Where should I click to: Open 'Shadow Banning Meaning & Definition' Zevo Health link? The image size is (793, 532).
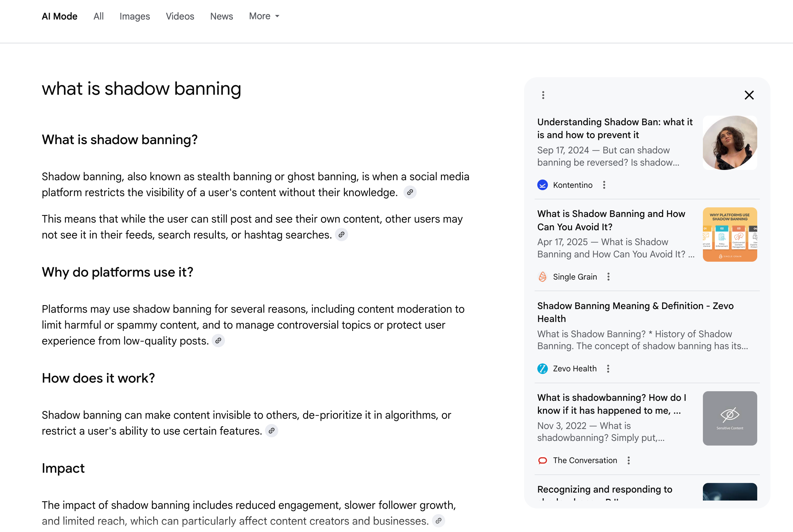635,312
